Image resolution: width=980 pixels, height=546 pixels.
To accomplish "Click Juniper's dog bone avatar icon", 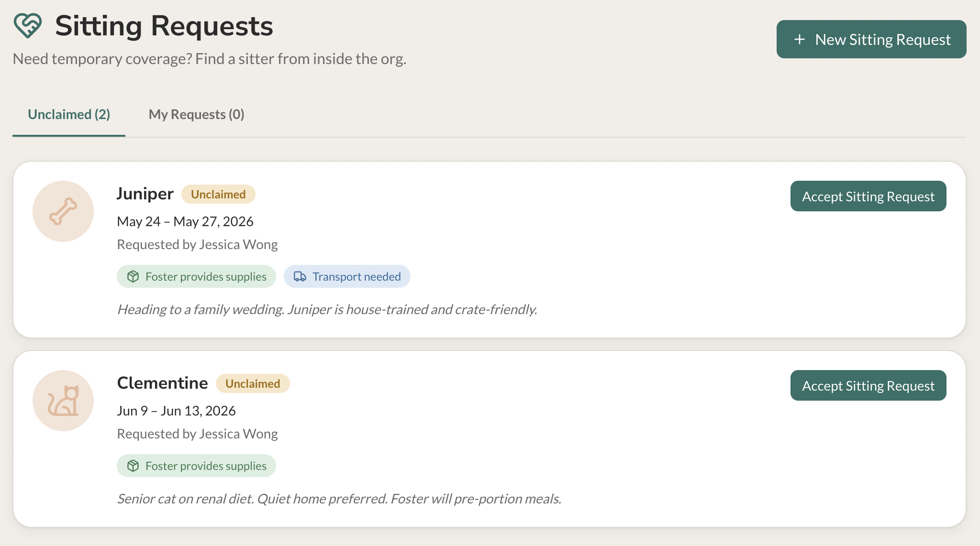I will 63,211.
